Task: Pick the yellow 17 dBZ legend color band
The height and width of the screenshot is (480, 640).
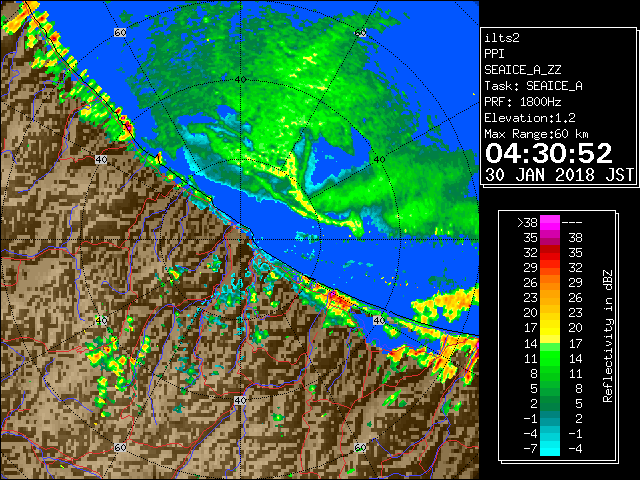Action: (x=550, y=328)
